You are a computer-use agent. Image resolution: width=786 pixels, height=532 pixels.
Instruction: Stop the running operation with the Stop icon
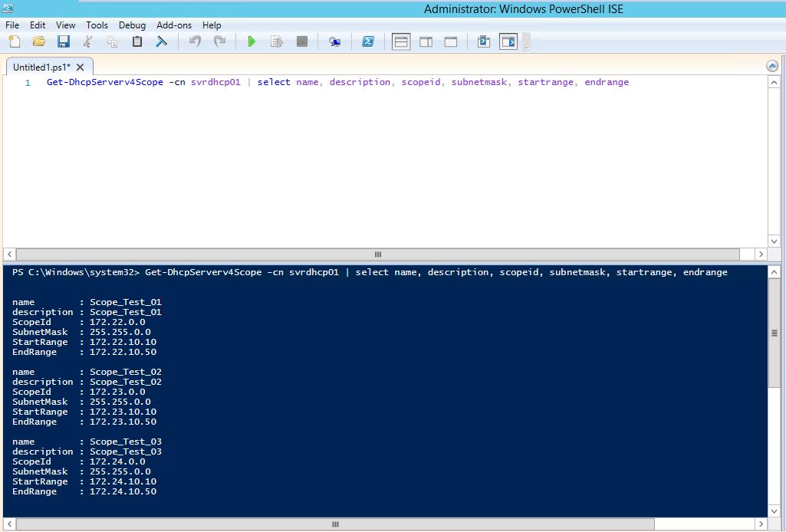pos(301,41)
